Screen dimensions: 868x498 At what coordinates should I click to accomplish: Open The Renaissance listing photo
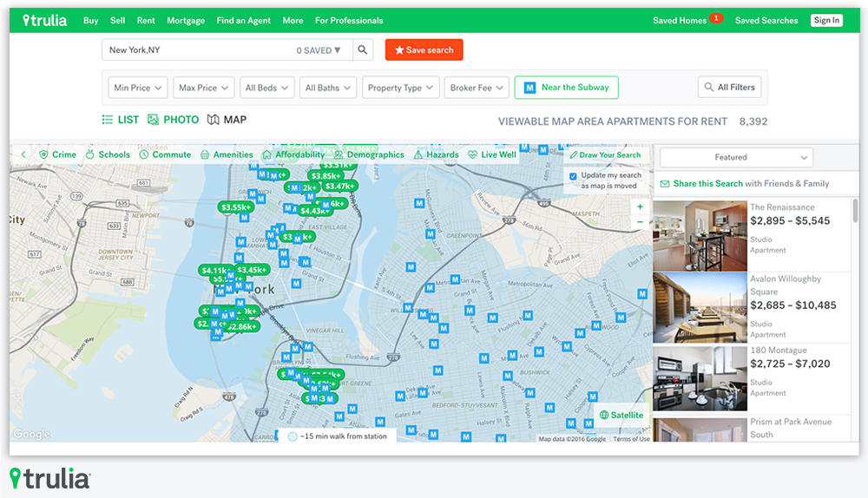click(x=700, y=236)
